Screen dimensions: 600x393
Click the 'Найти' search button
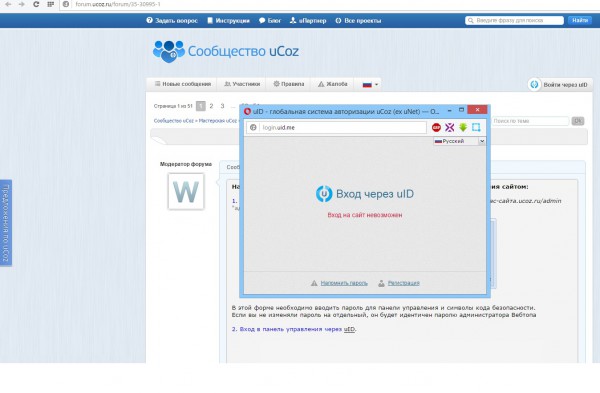coord(580,20)
